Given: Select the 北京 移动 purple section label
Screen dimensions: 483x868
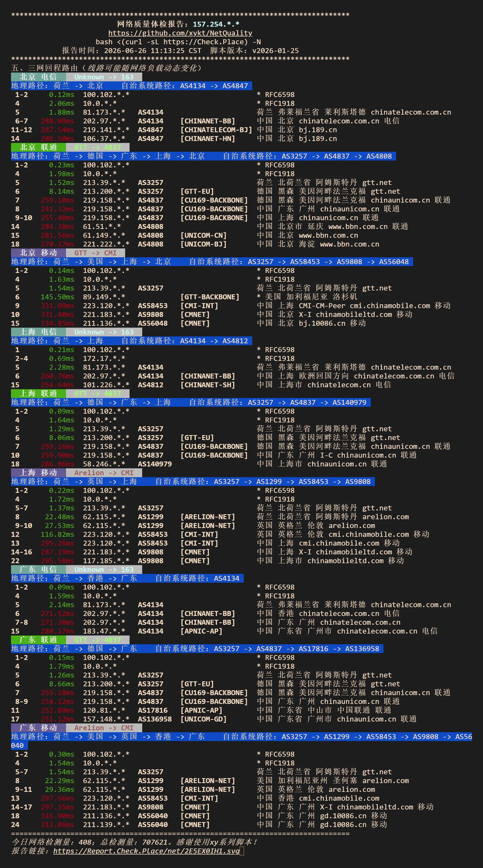Looking at the screenshot, I should click(38, 253).
